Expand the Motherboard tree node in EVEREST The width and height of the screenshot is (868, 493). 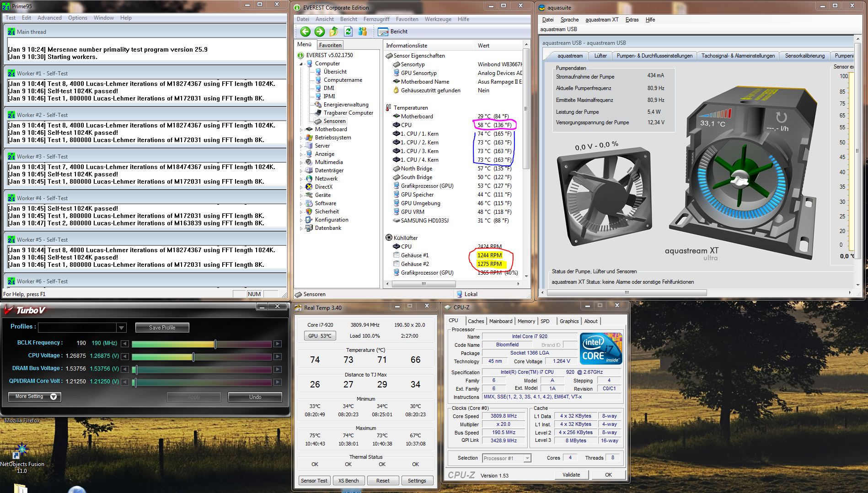click(x=301, y=129)
